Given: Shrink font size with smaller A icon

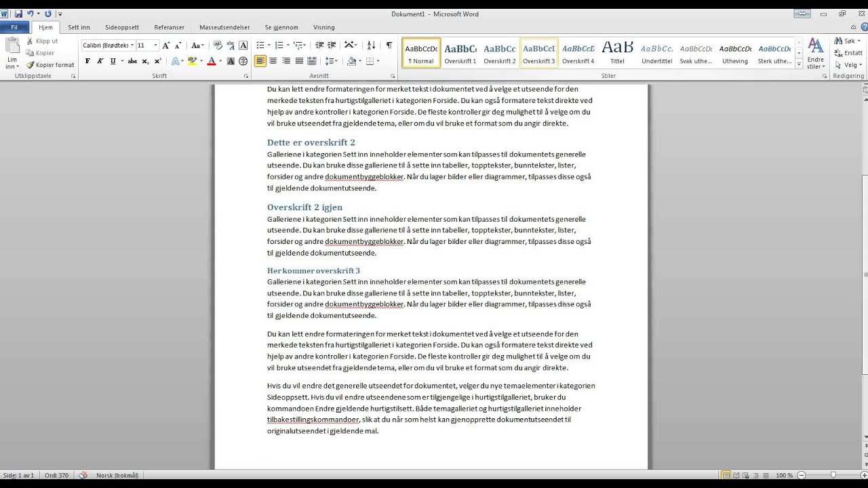Looking at the screenshot, I should point(178,45).
